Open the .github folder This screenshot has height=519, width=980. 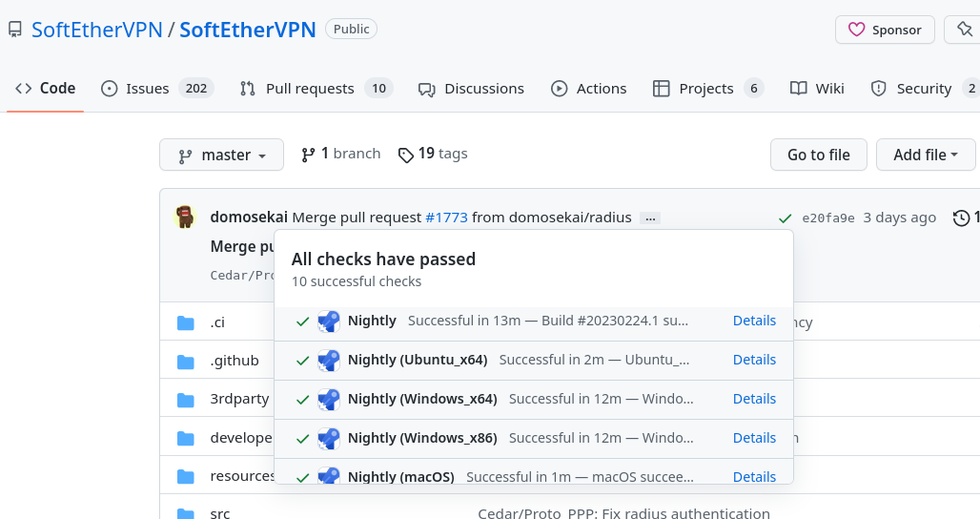(235, 361)
